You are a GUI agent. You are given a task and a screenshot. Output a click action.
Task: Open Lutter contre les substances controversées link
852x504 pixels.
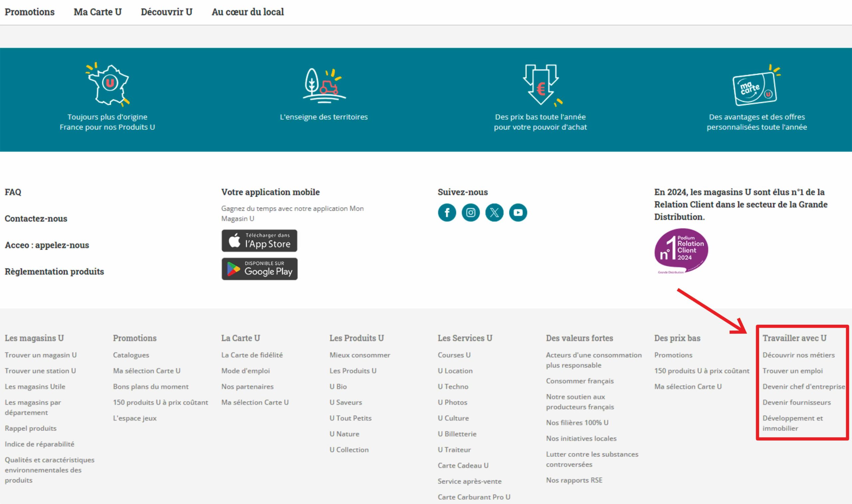pyautogui.click(x=592, y=459)
